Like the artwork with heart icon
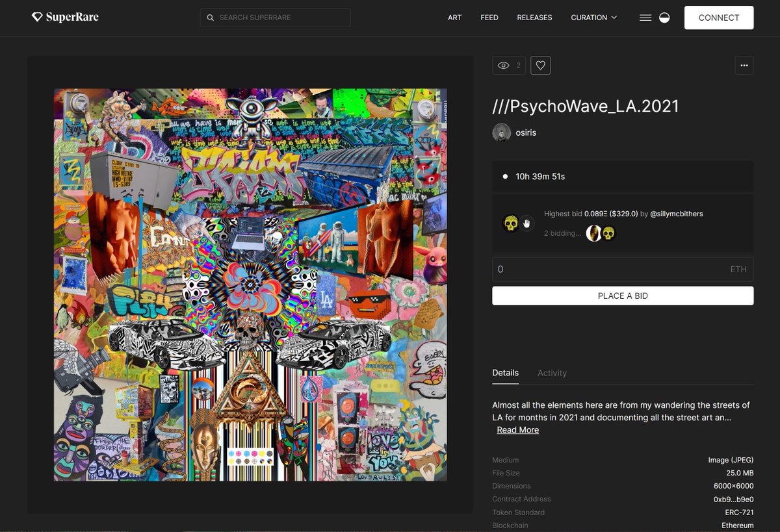The width and height of the screenshot is (780, 532). 541,65
